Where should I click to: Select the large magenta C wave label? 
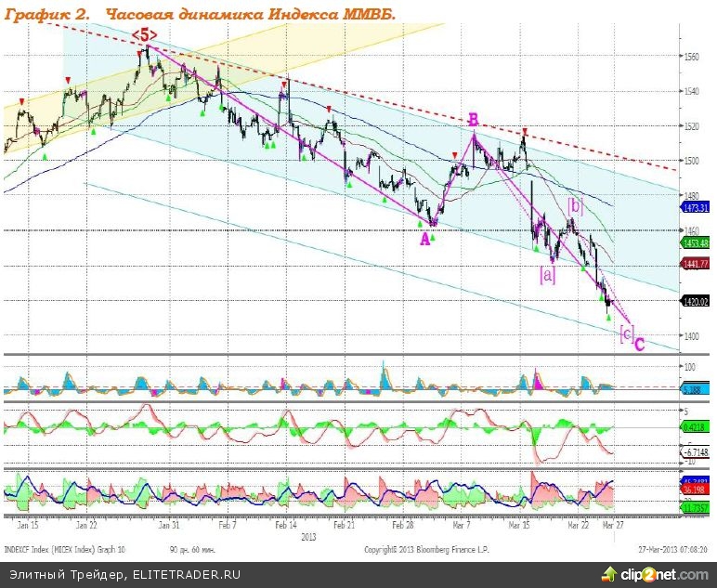(x=640, y=345)
